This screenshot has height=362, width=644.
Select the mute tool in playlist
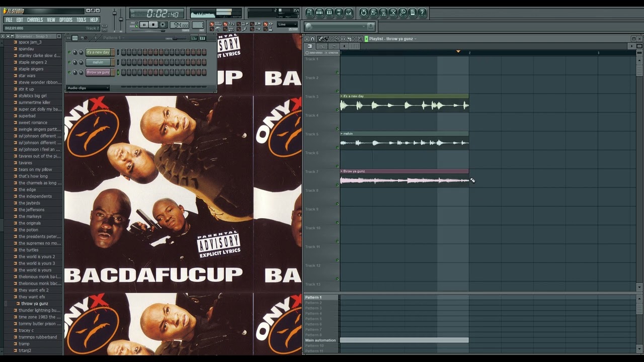point(338,39)
